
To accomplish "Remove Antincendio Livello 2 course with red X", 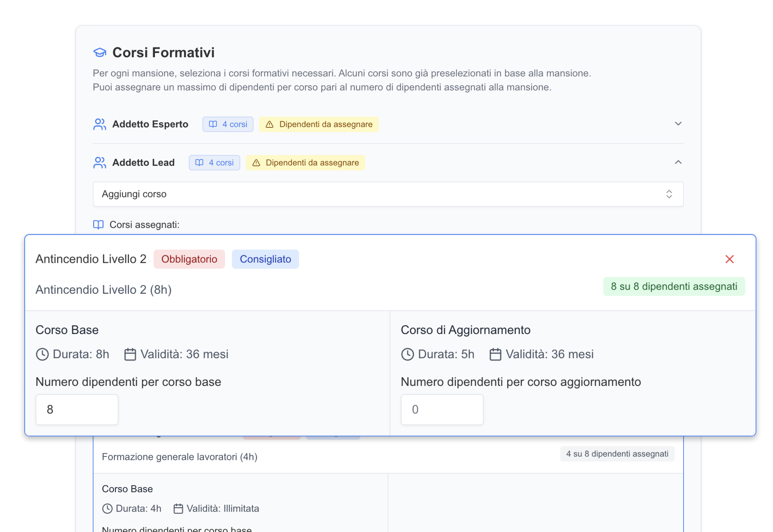I will (729, 259).
